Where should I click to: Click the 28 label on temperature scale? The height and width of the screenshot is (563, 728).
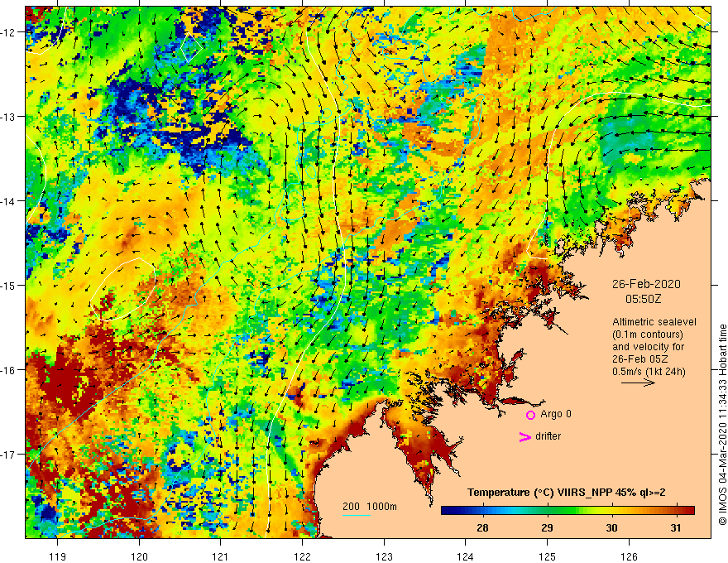(482, 527)
